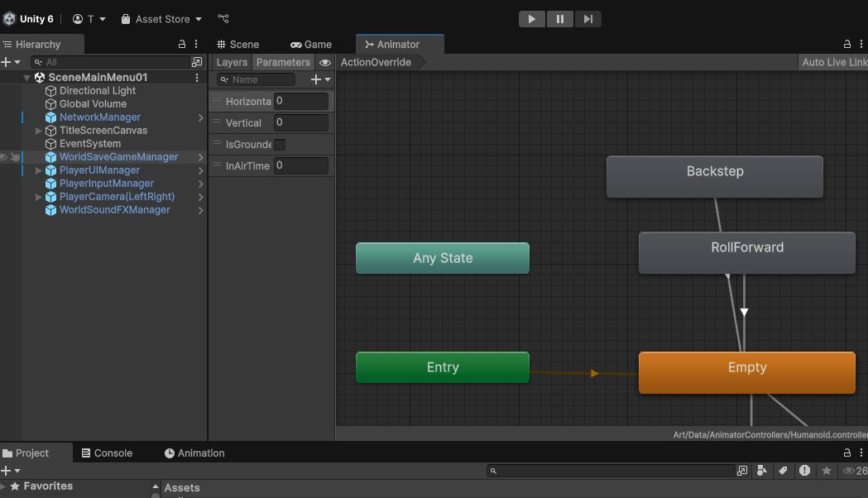
Task: Select the Empty state node
Action: click(747, 373)
